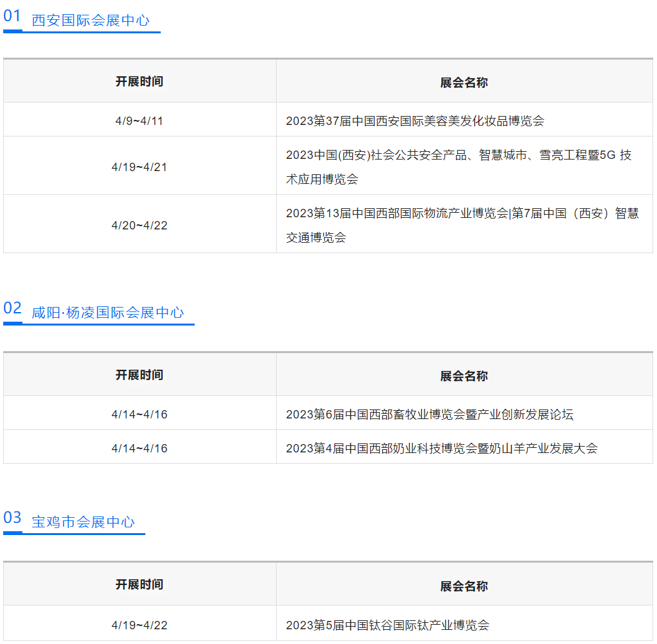
Task: Click the heading 咸阳·杨凌国际会展中心
Action: coord(108,312)
